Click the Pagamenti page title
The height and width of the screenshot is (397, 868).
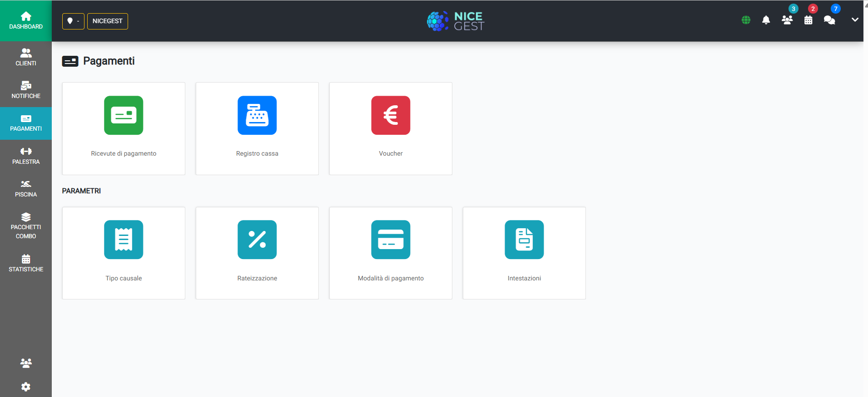(109, 61)
